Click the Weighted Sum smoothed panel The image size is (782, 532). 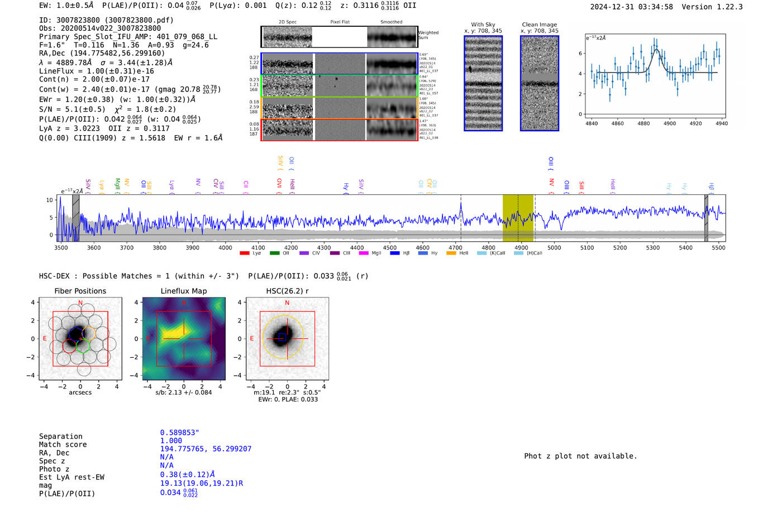pos(392,37)
